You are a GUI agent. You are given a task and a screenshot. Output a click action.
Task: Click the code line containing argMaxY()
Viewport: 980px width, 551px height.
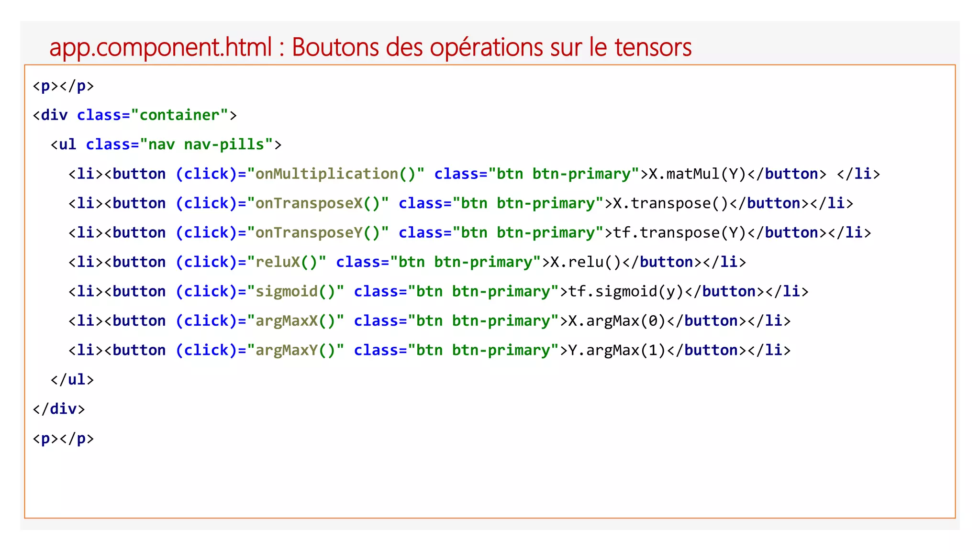point(429,351)
